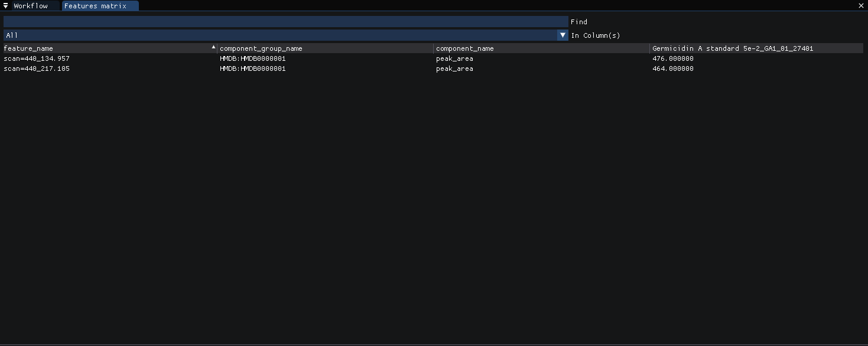The image size is (868, 346).
Task: Close the panel with the X button
Action: 861,6
